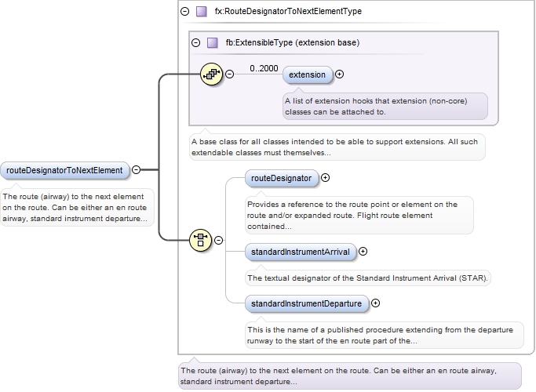Select the routeDesignatorToNextElement element
536x392 pixels.
[x=65, y=170]
